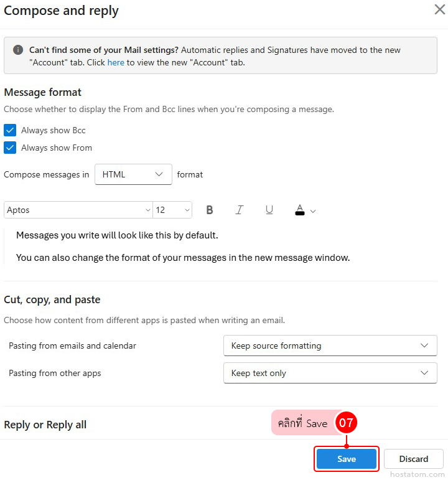
Task: Click the 'Cut, copy, and paste' heading
Action: 52,299
